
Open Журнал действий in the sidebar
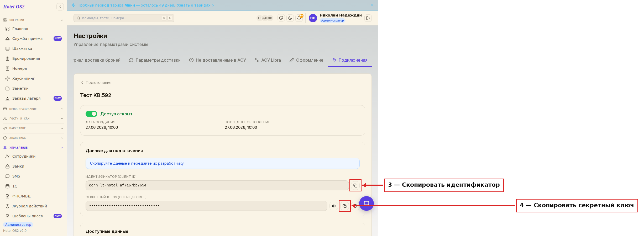click(33, 206)
